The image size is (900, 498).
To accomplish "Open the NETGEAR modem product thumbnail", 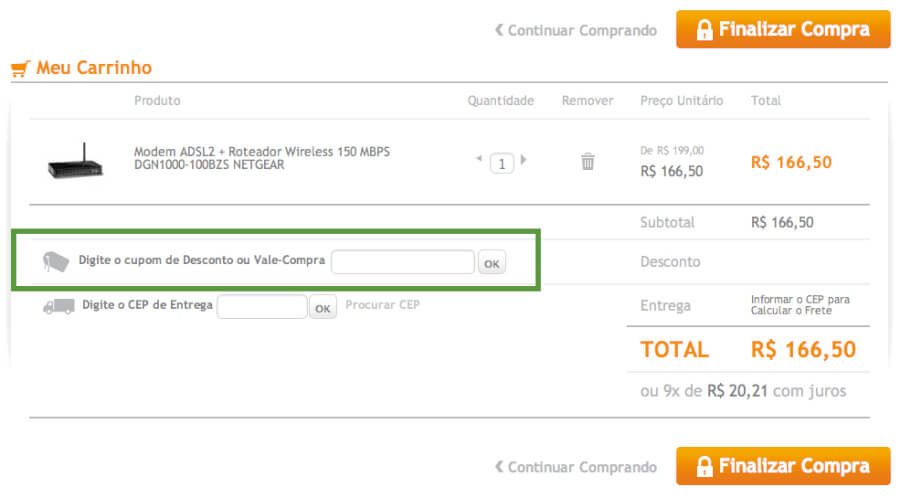I will (x=76, y=161).
